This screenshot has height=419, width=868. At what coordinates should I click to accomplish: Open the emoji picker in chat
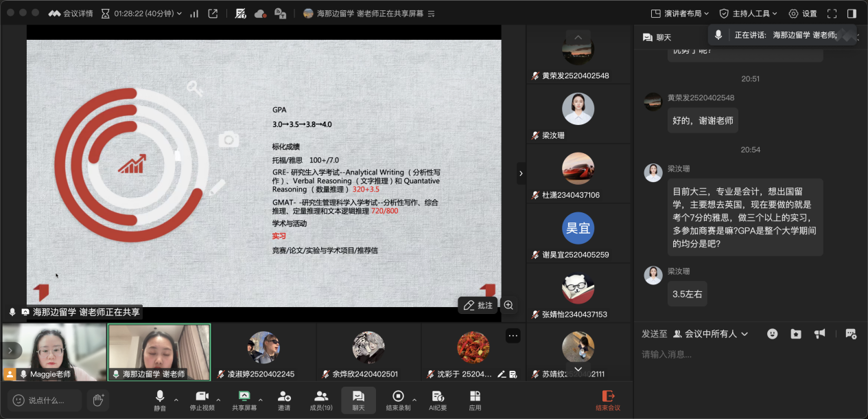[x=773, y=334]
